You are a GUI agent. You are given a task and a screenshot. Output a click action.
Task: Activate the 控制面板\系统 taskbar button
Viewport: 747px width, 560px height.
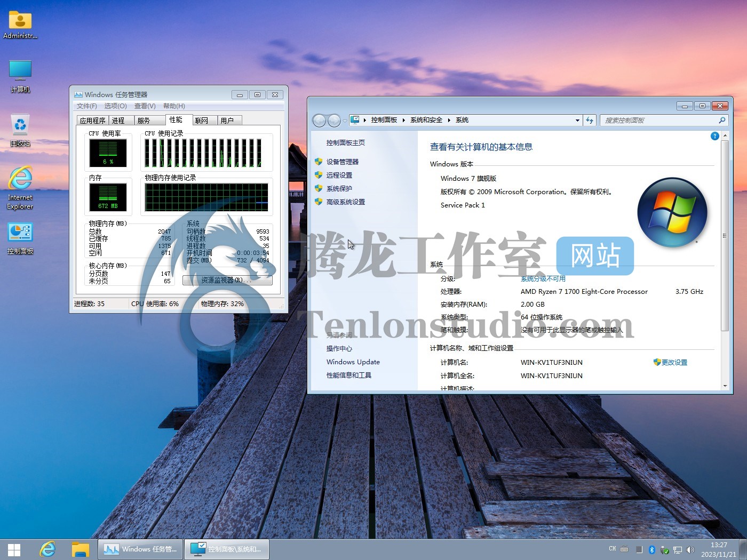pos(227,549)
